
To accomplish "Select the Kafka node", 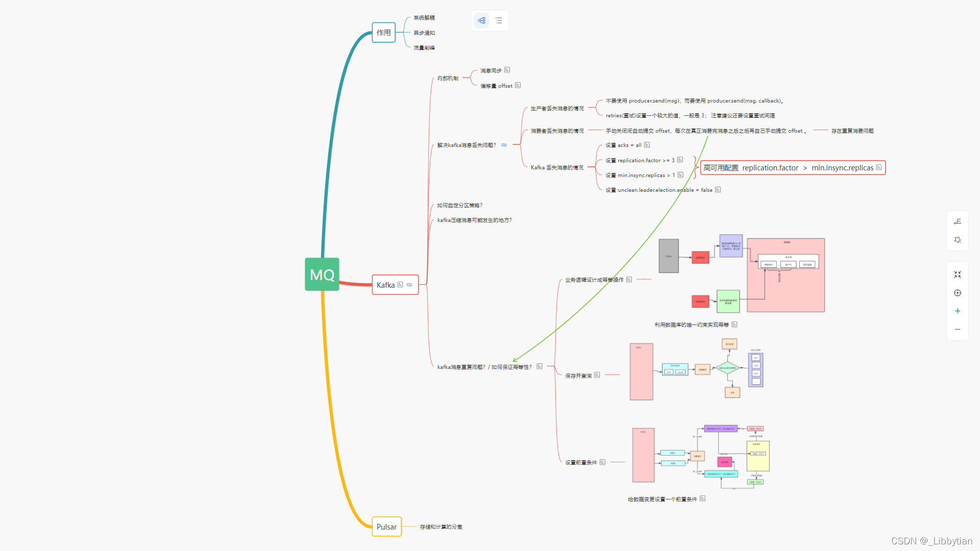I will [395, 285].
